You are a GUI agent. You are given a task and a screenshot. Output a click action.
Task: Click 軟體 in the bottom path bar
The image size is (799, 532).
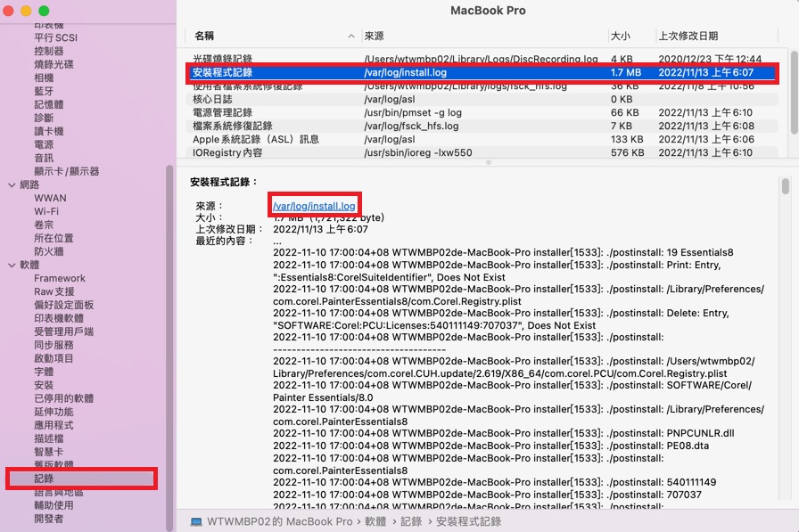point(375,522)
